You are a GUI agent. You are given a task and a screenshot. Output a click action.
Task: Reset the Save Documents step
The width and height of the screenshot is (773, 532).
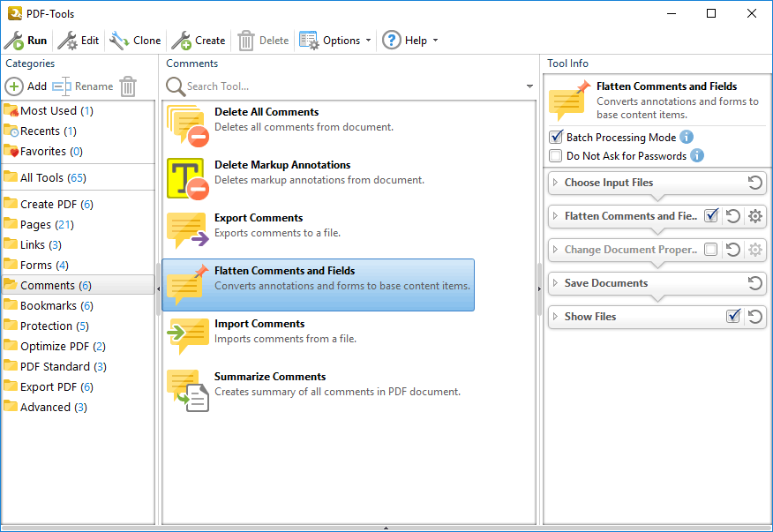click(754, 283)
